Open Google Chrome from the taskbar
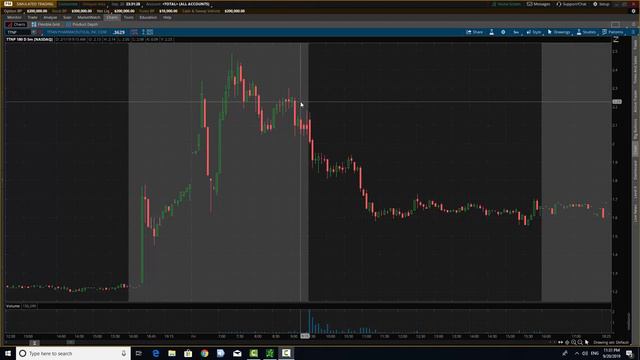The image size is (640, 360). (204, 353)
